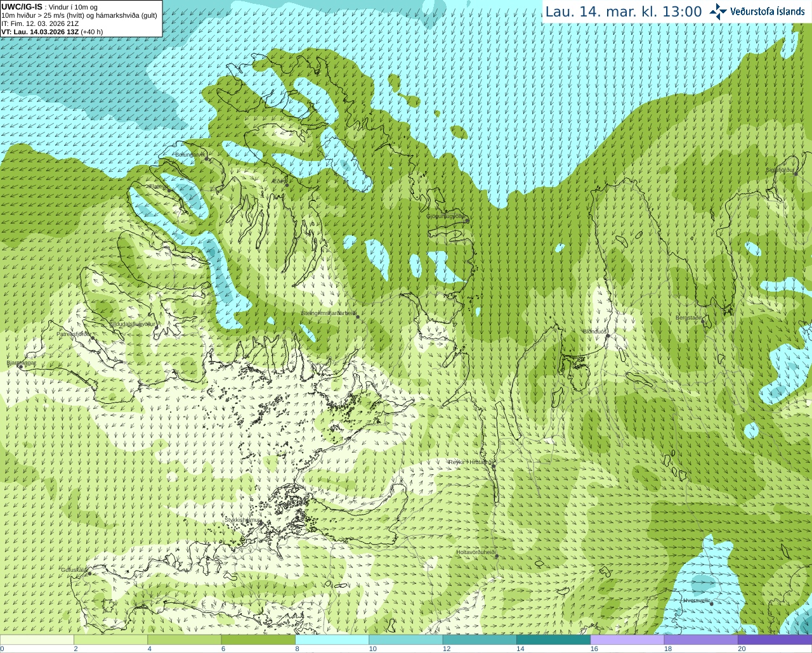Click the legend value 4
Image resolution: width=812 pixels, height=653 pixels.
149,649
